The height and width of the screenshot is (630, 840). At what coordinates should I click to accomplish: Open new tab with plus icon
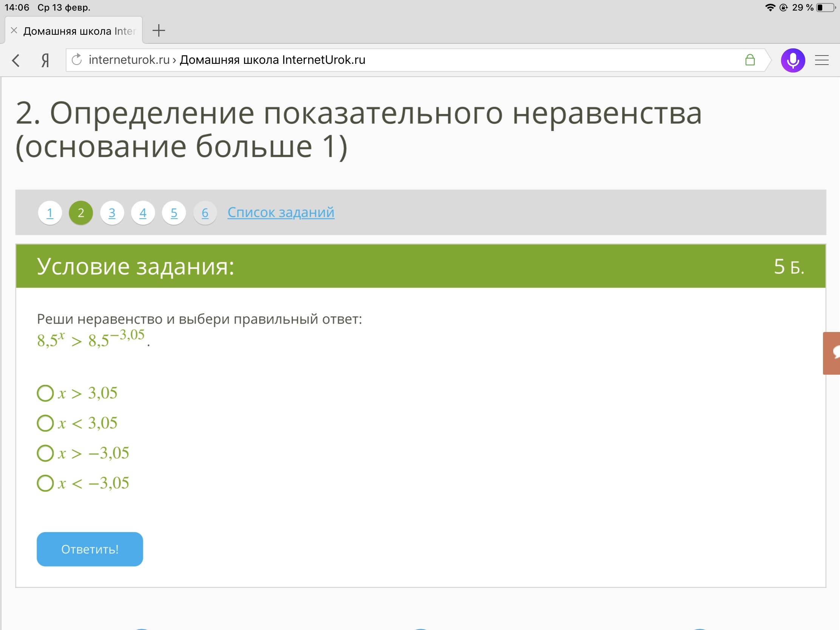pos(158,30)
